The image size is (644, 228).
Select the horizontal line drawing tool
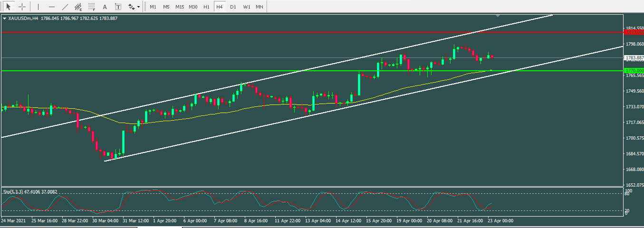[x=51, y=7]
